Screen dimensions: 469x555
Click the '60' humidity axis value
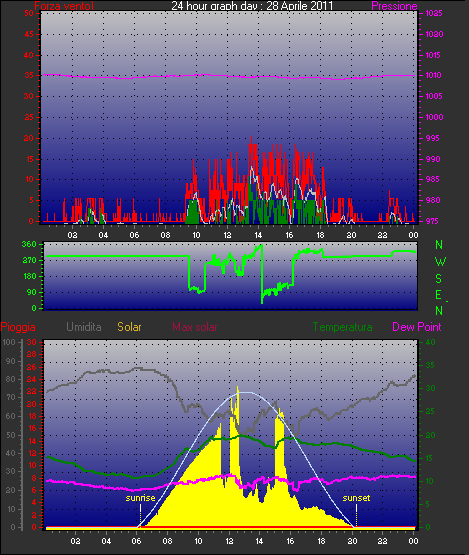(x=11, y=416)
